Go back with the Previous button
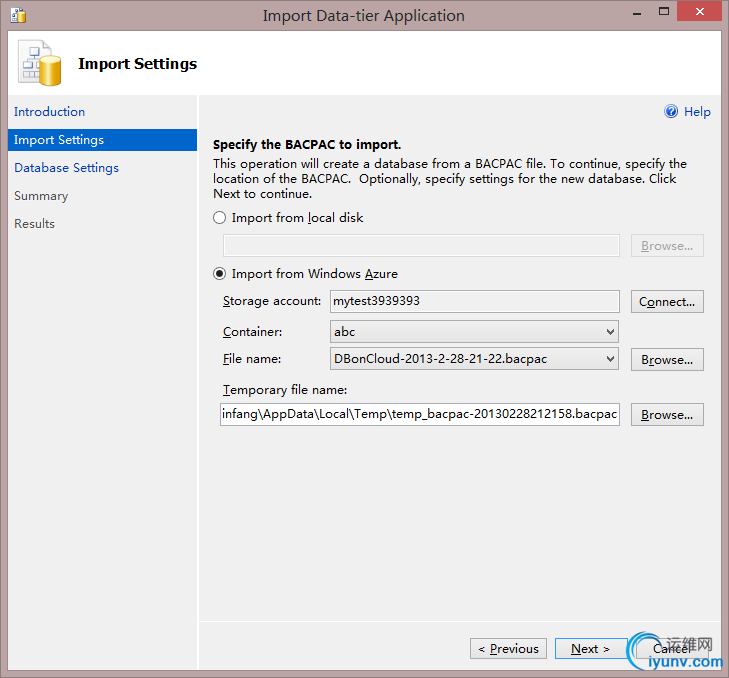The width and height of the screenshot is (729, 678). click(x=508, y=649)
